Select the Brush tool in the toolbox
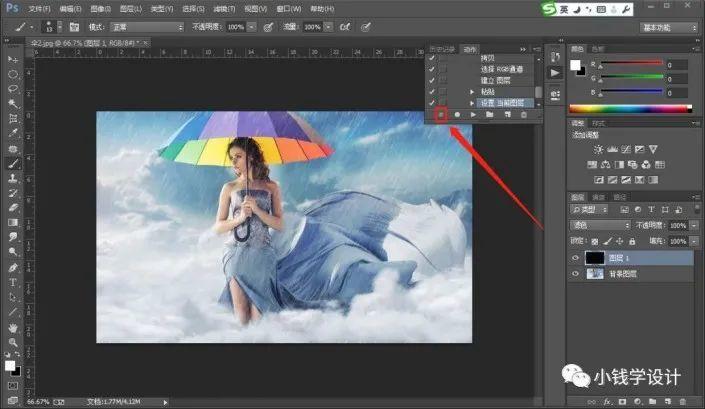This screenshot has width=705, height=409. coord(13,164)
